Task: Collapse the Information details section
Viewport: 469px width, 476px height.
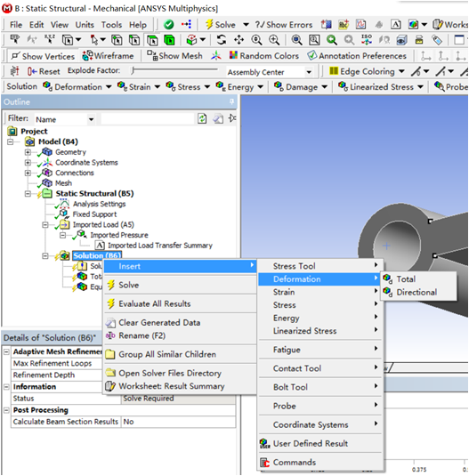Action: (6, 387)
